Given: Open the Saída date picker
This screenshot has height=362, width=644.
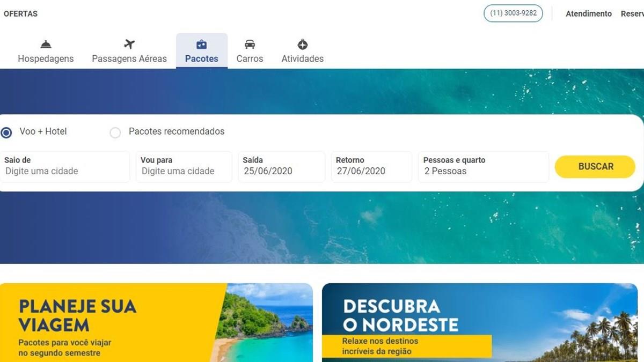Looking at the screenshot, I should [282, 166].
